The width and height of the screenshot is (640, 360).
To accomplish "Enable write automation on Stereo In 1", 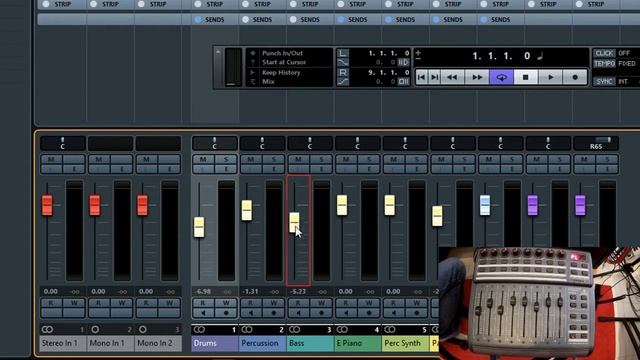I will click(x=74, y=303).
